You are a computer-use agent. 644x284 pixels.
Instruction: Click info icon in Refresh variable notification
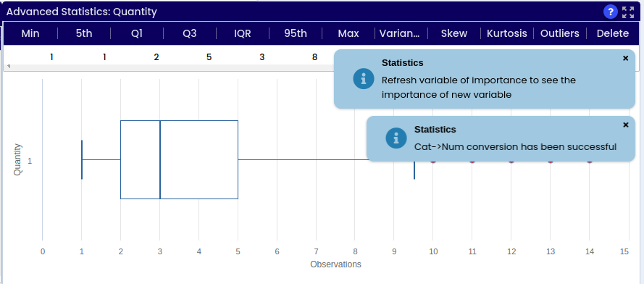pos(364,78)
